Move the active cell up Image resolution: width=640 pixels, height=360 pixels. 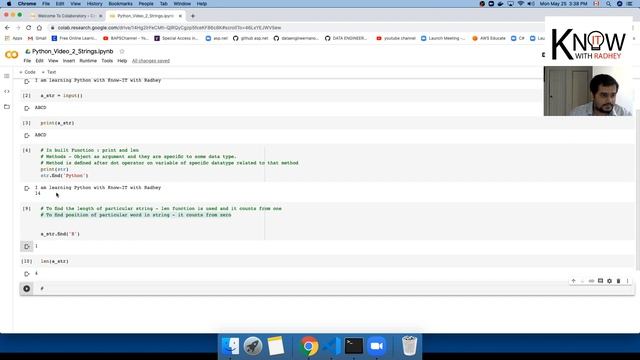[573, 281]
